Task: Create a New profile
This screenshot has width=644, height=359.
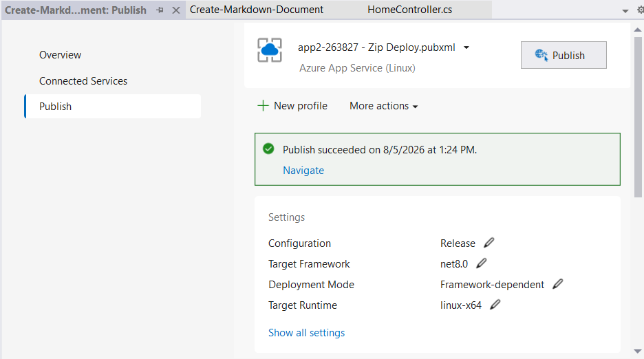Action: [292, 106]
